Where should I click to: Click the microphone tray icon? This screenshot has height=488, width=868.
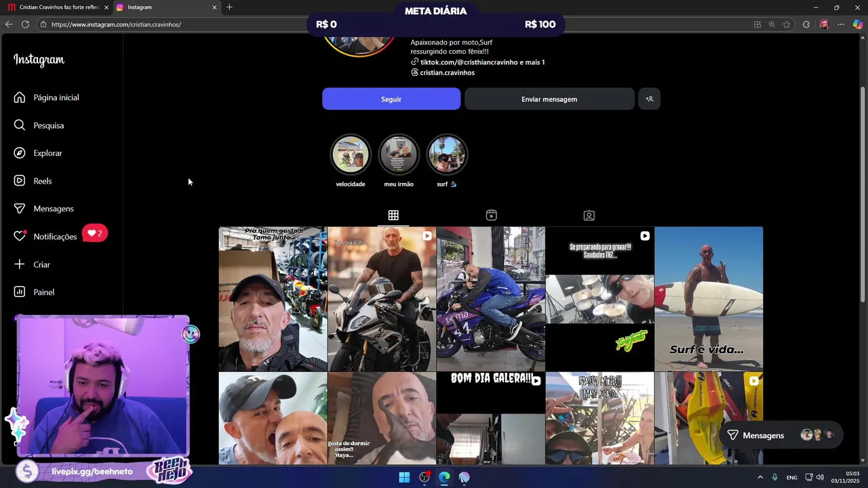(x=774, y=477)
